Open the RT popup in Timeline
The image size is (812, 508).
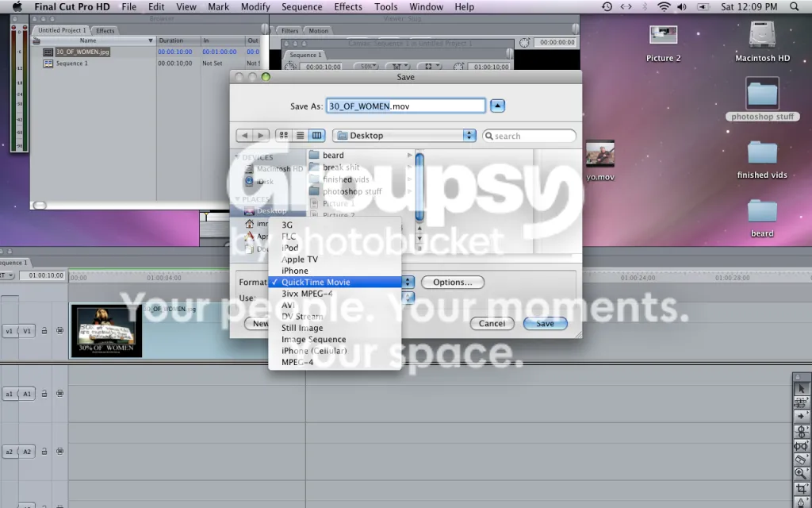coord(7,275)
